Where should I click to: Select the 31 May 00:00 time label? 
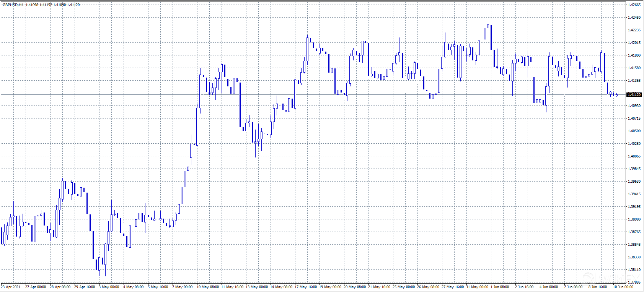pos(477,287)
